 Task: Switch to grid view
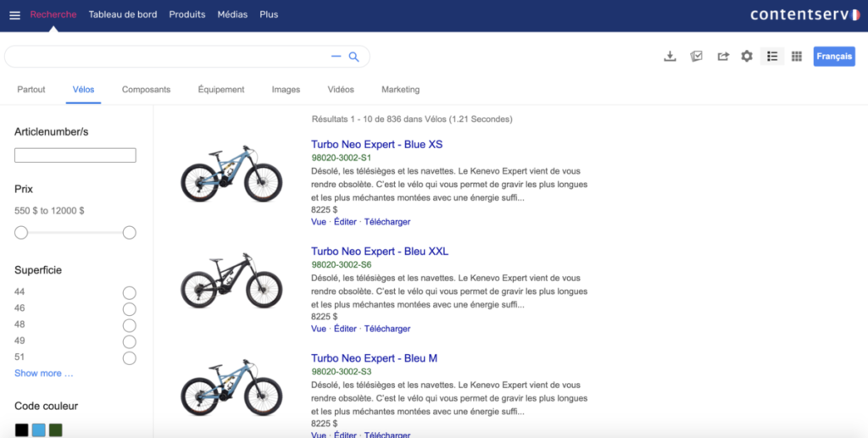[x=797, y=57]
